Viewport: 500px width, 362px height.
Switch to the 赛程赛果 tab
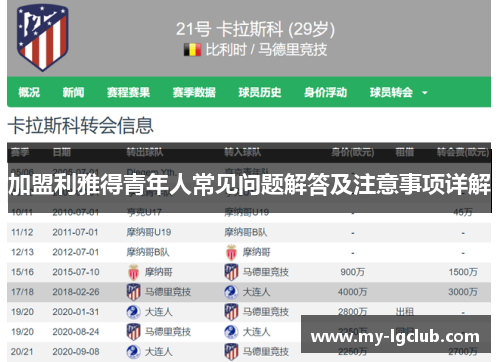(128, 92)
